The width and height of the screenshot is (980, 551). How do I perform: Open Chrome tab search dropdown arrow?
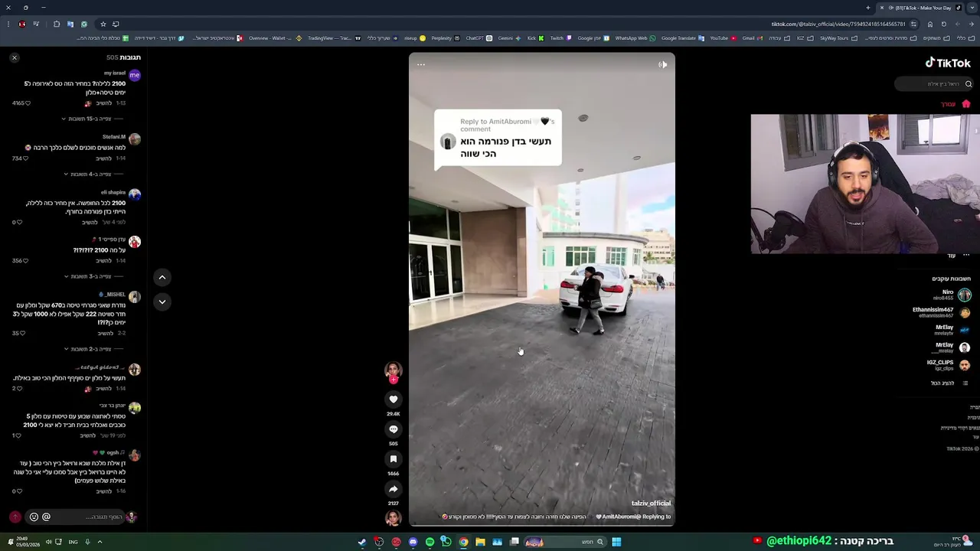coord(972,8)
